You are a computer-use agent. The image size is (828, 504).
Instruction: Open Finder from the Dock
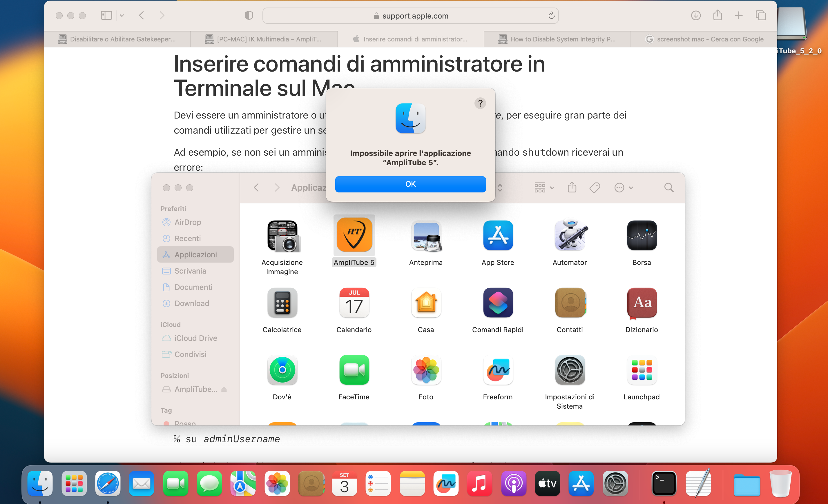[x=40, y=483]
